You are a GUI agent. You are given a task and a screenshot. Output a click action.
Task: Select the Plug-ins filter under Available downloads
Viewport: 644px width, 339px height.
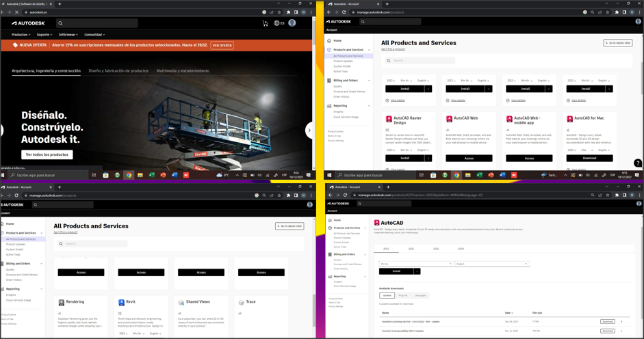tap(403, 296)
